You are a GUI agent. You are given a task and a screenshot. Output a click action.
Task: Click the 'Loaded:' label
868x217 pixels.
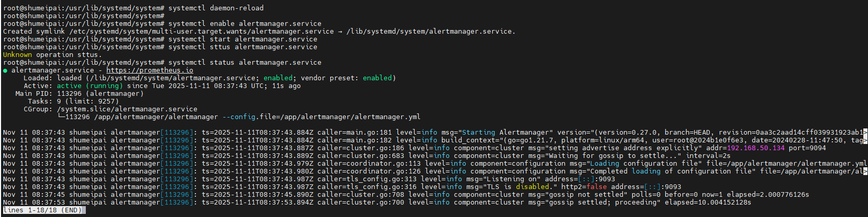[x=38, y=78]
